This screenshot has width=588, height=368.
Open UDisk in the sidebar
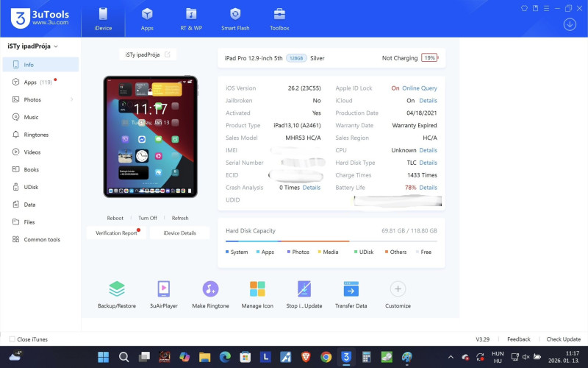pyautogui.click(x=40, y=187)
